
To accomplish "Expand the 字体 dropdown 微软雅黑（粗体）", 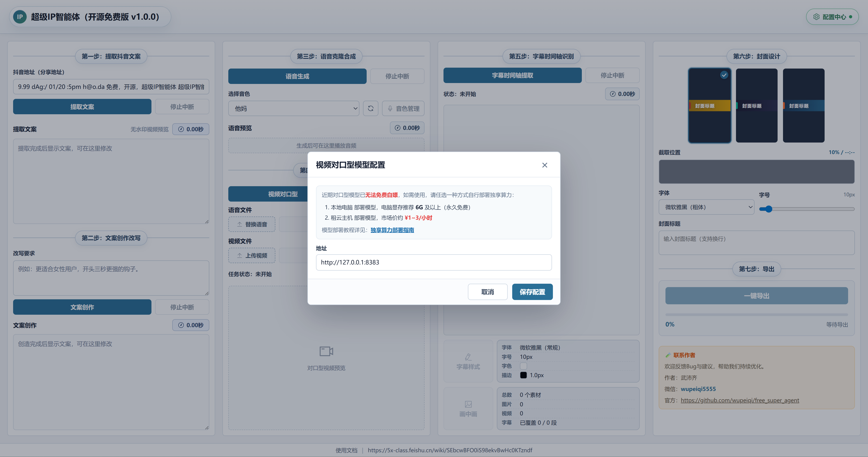I will pyautogui.click(x=706, y=207).
